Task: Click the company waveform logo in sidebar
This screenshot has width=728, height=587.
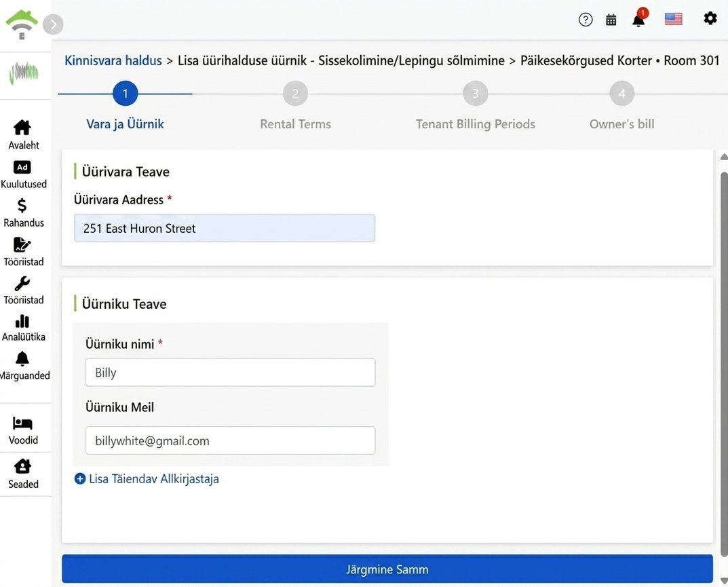Action: [24, 73]
